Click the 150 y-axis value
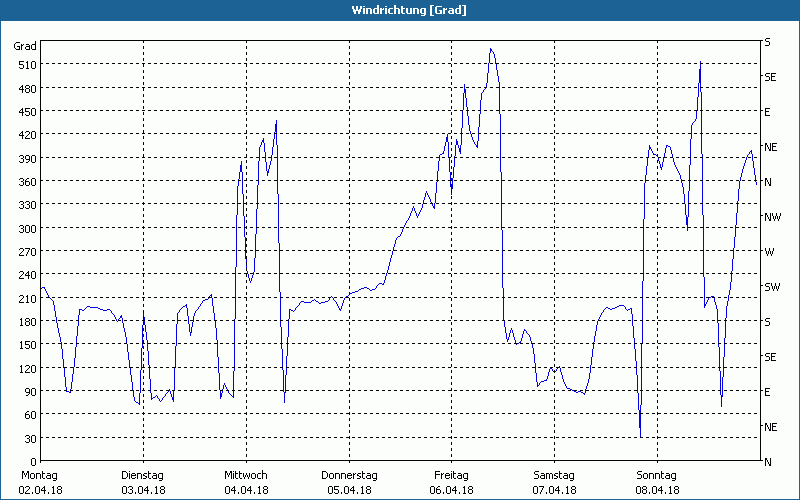The height and width of the screenshot is (500, 800). tap(28, 345)
